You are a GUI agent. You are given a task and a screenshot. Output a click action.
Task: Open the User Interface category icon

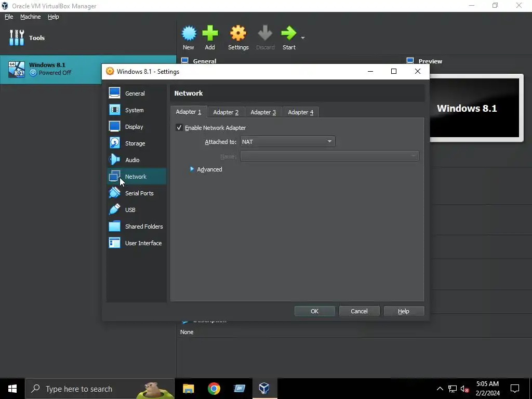tap(114, 243)
